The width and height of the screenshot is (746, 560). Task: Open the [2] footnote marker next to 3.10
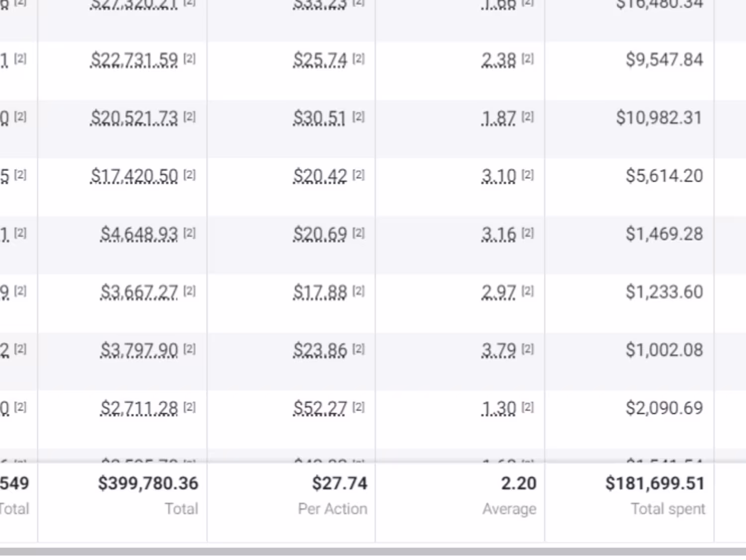pos(528,175)
